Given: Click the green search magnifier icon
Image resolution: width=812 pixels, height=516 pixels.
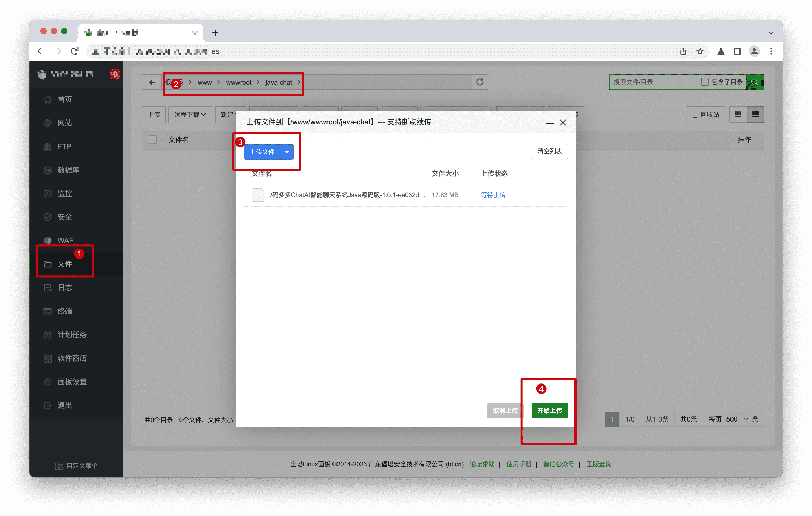Looking at the screenshot, I should pyautogui.click(x=754, y=82).
